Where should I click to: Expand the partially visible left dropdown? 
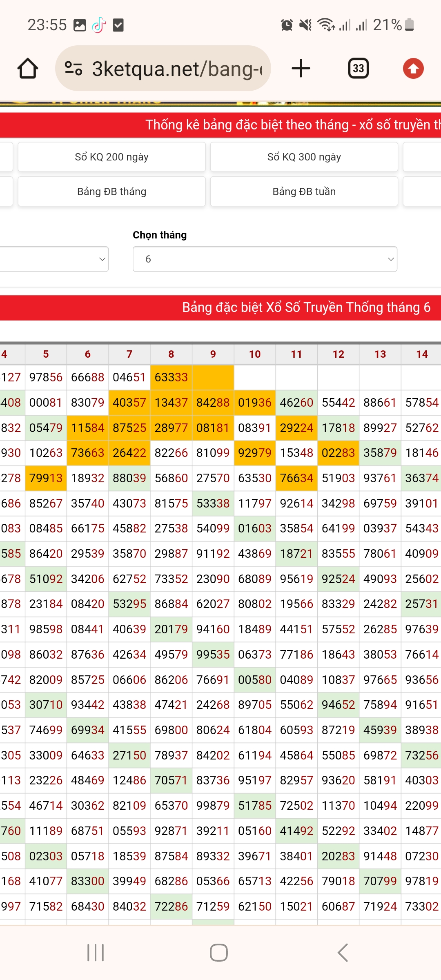(54, 259)
